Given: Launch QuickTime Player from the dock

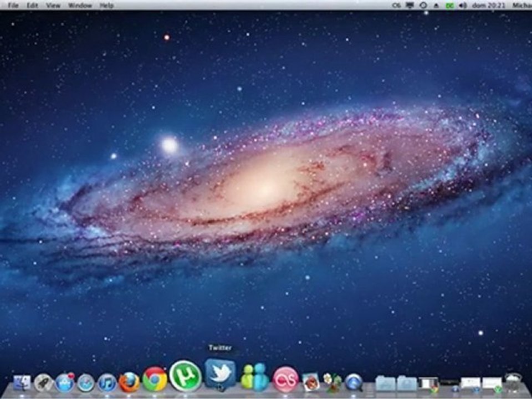Looking at the screenshot, I should click(x=354, y=382).
